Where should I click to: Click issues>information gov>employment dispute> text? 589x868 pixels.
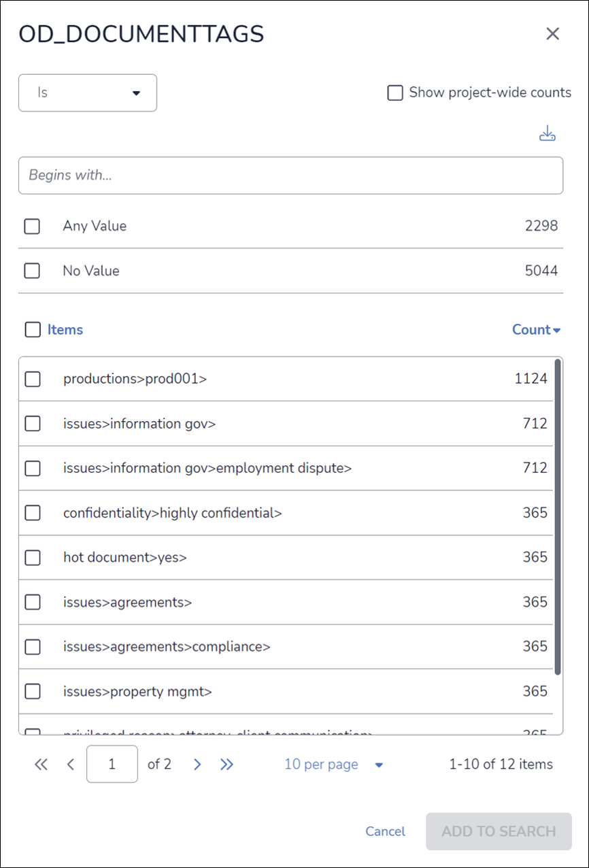tap(207, 468)
